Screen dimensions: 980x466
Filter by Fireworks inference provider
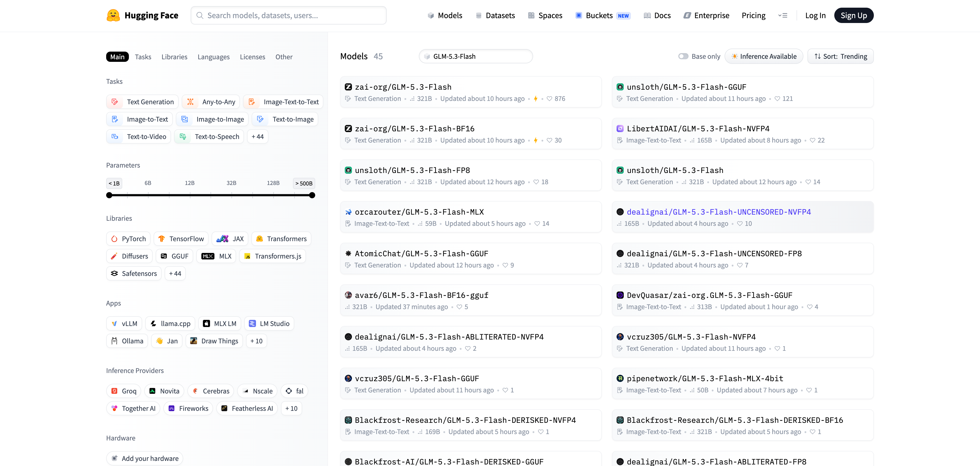coord(188,408)
